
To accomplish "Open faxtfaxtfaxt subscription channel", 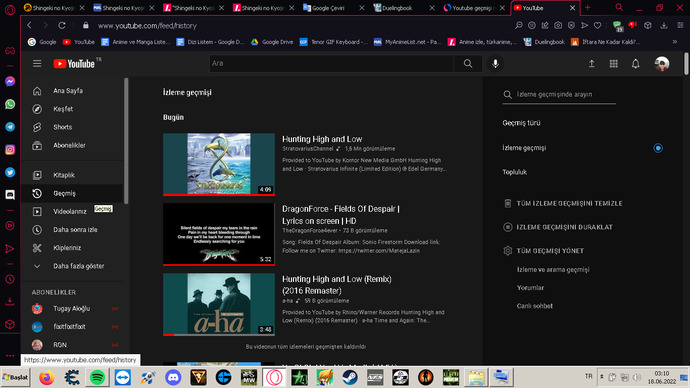I will pyautogui.click(x=73, y=326).
